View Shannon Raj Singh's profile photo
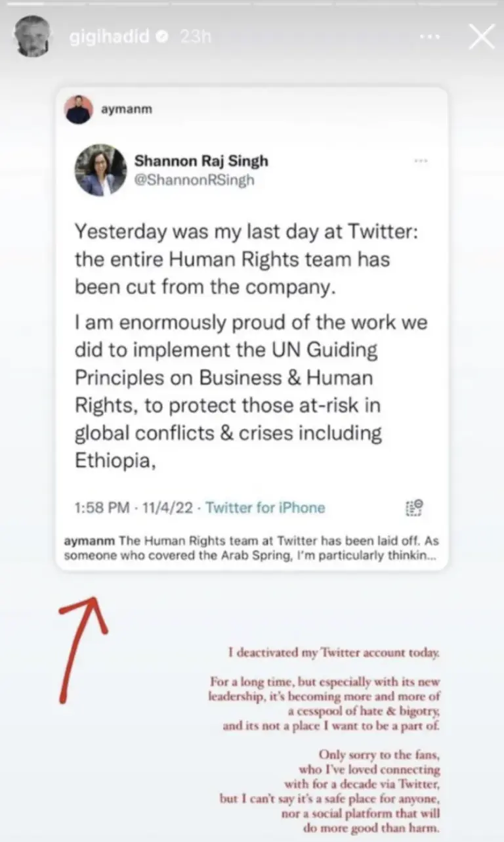The width and height of the screenshot is (504, 842). (100, 169)
